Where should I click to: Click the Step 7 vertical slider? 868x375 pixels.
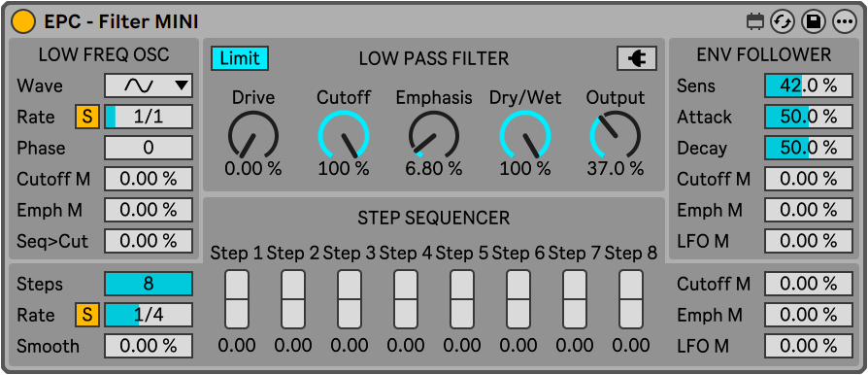575,299
